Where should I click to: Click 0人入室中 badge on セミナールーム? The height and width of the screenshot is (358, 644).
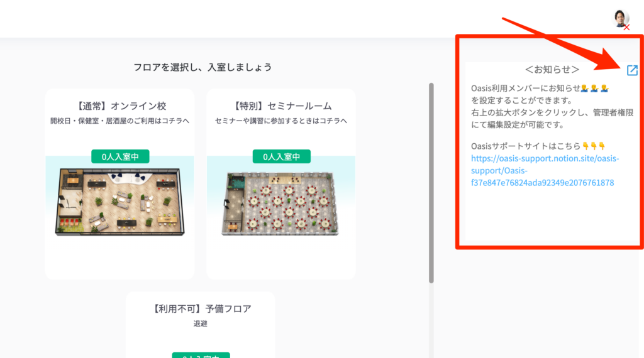pyautogui.click(x=281, y=156)
